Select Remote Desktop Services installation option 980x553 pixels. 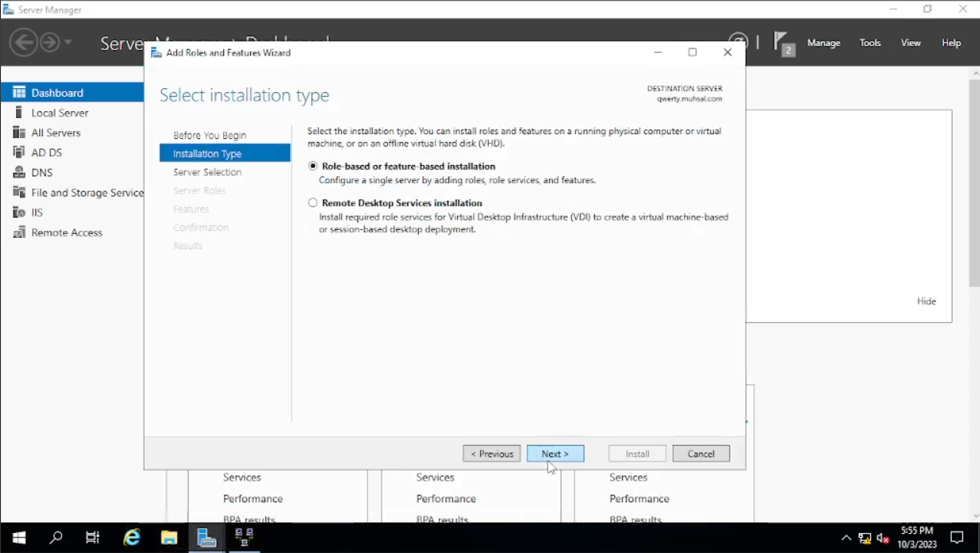pos(313,203)
